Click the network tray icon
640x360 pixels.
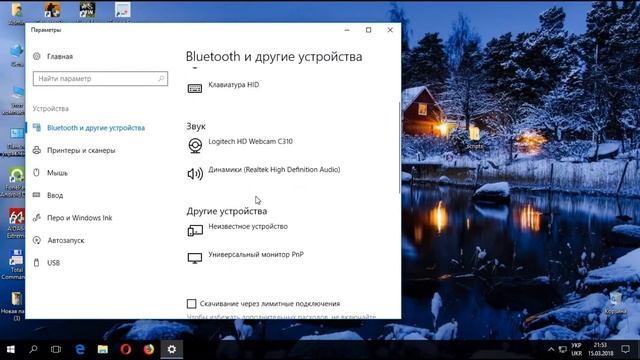click(x=563, y=349)
